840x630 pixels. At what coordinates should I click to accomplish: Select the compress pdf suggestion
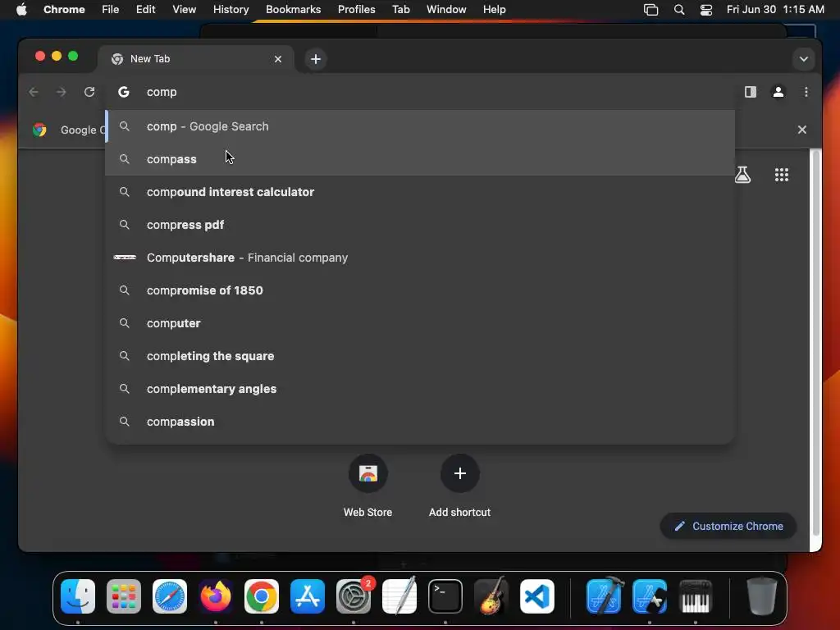(x=420, y=225)
